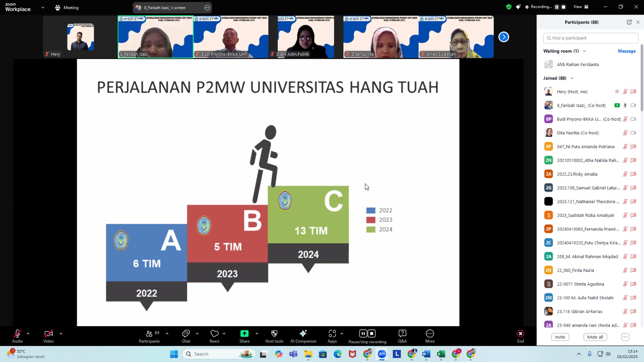Click the Mute all button
Viewport: 644px width, 362px height.
coord(595,337)
